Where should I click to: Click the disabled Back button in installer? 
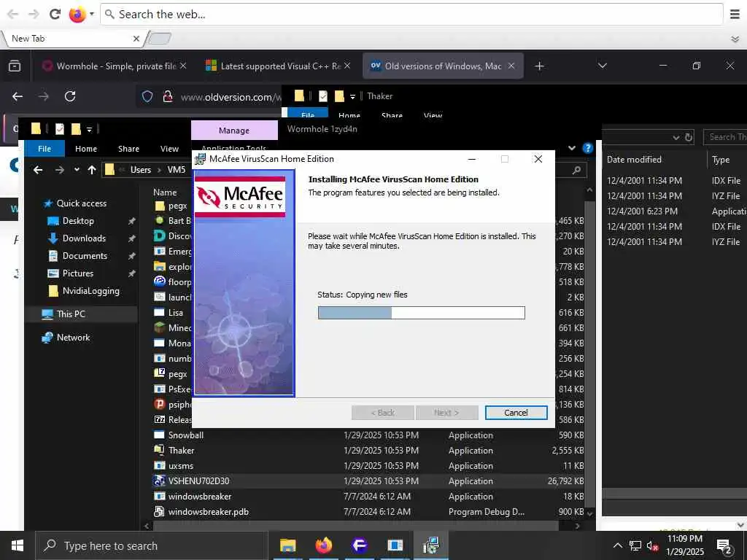(382, 413)
